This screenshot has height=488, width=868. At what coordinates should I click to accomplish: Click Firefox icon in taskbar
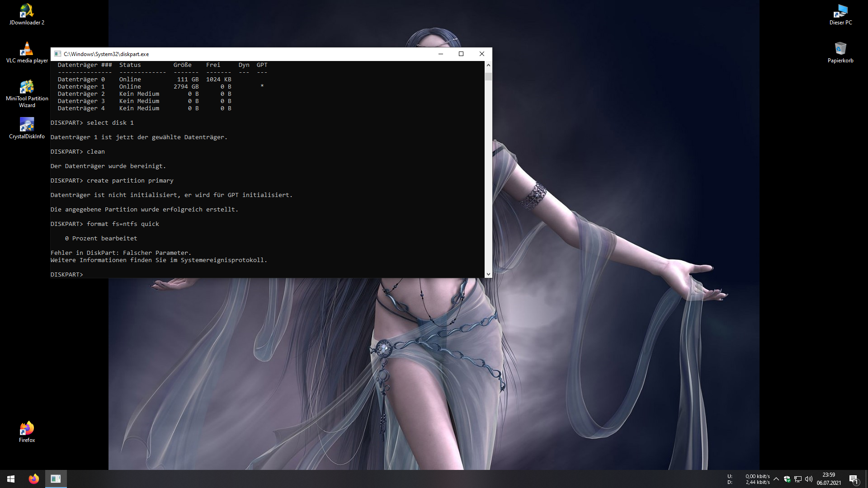33,479
